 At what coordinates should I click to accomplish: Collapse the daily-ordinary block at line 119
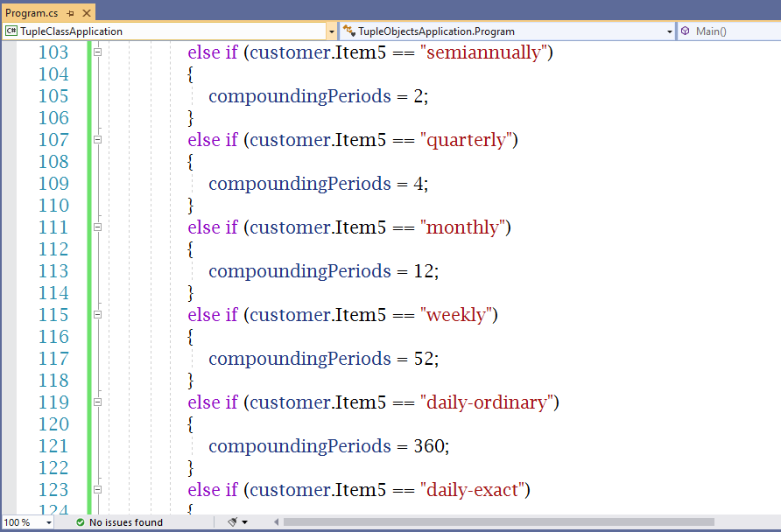(98, 402)
